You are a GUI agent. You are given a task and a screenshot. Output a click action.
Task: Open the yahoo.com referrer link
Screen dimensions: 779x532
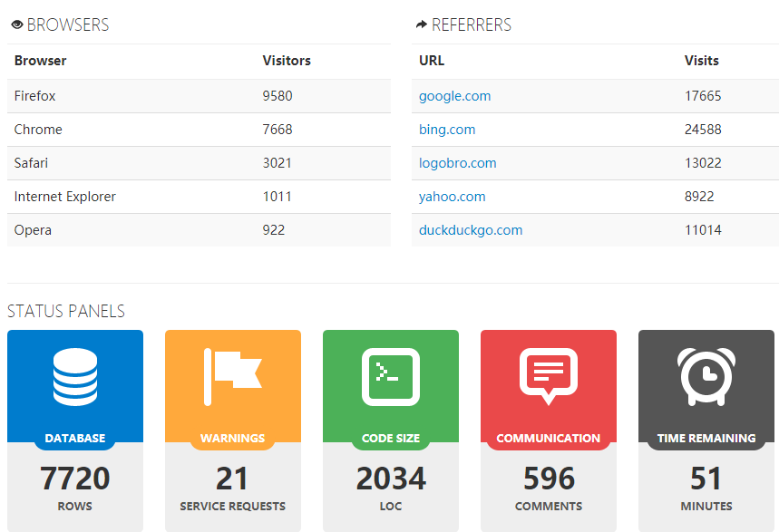pyautogui.click(x=453, y=197)
